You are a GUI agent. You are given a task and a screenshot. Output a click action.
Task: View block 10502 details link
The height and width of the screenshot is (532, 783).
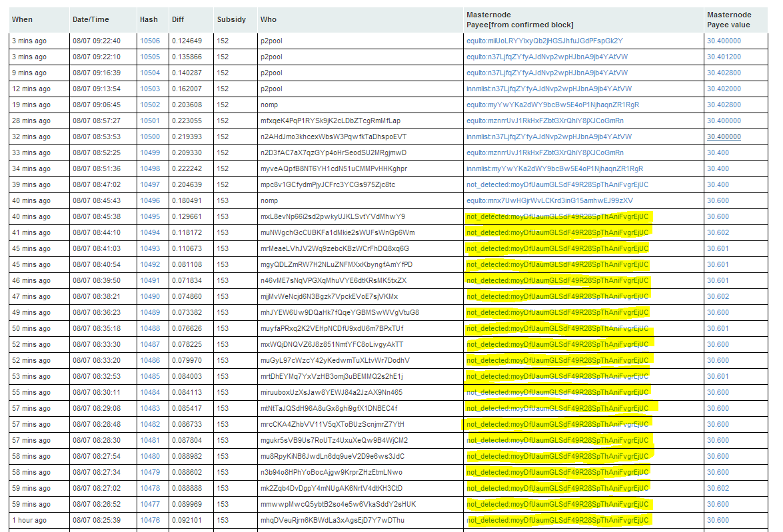coord(150,105)
